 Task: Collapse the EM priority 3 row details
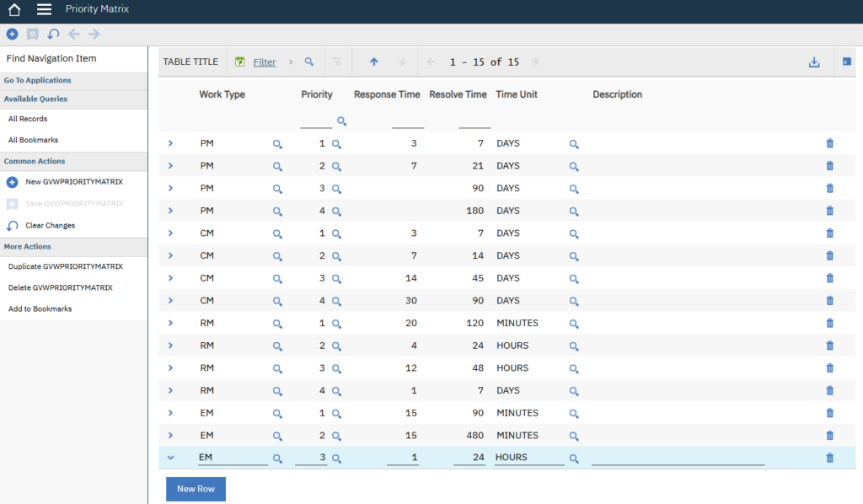tap(170, 458)
